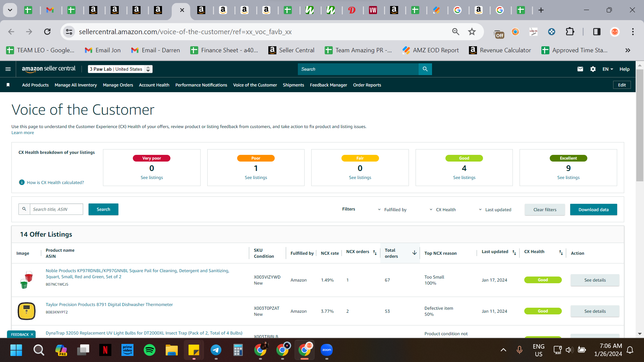Open Manage All Inventory
The height and width of the screenshot is (362, 644).
76,85
